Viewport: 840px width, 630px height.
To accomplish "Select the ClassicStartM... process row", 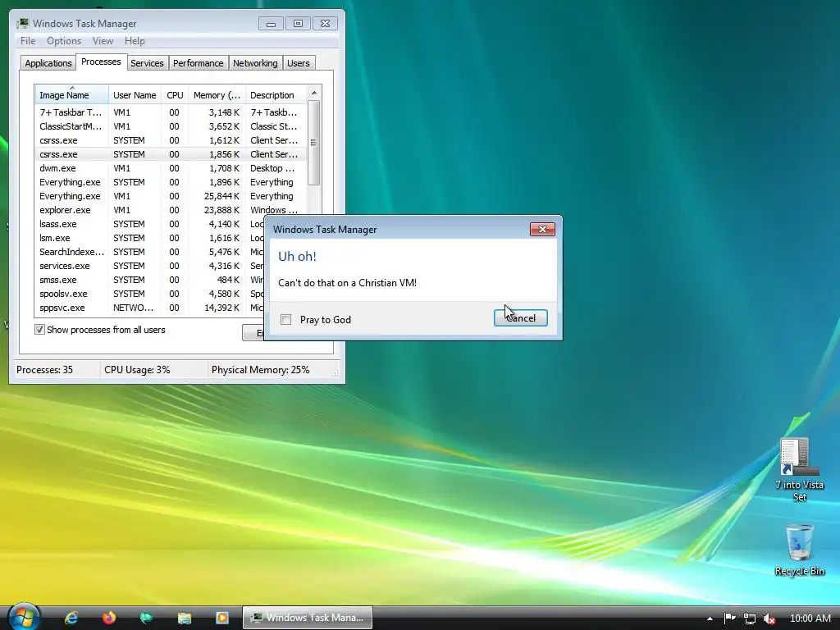I will [x=171, y=126].
